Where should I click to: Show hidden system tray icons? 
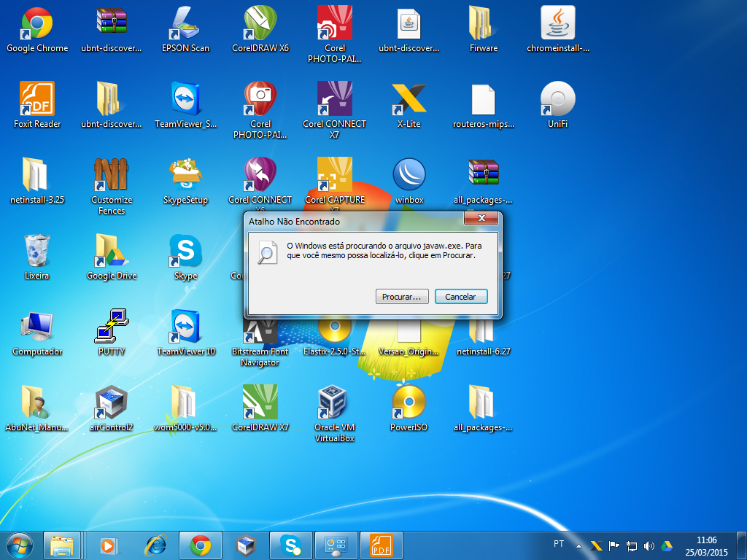click(578, 546)
